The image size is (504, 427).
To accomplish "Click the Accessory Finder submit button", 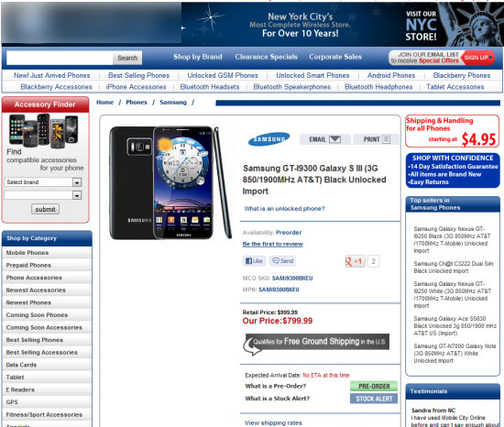I will click(45, 209).
